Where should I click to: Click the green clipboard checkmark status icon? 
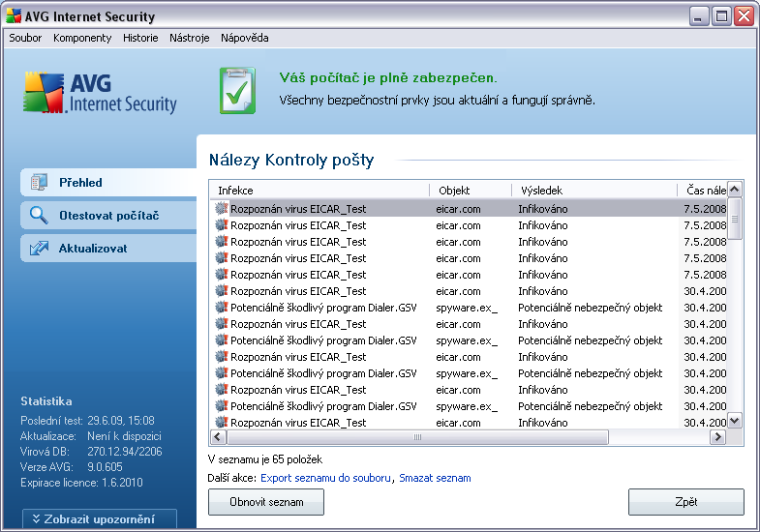click(237, 91)
